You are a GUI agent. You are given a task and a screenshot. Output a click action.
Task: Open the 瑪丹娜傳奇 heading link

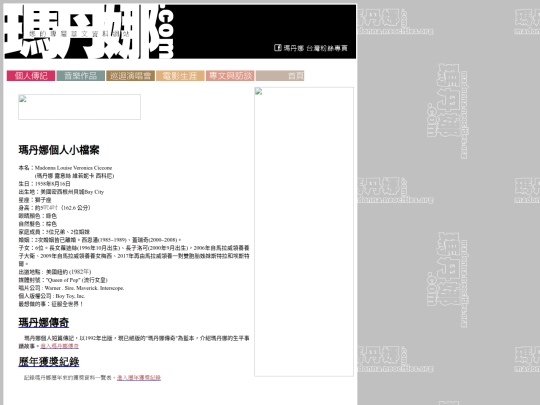(44, 323)
